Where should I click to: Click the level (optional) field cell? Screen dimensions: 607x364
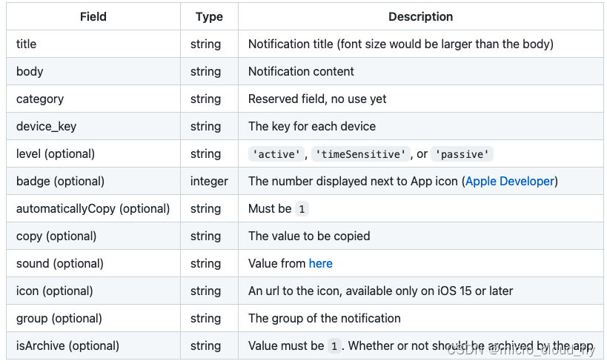pyautogui.click(x=56, y=153)
